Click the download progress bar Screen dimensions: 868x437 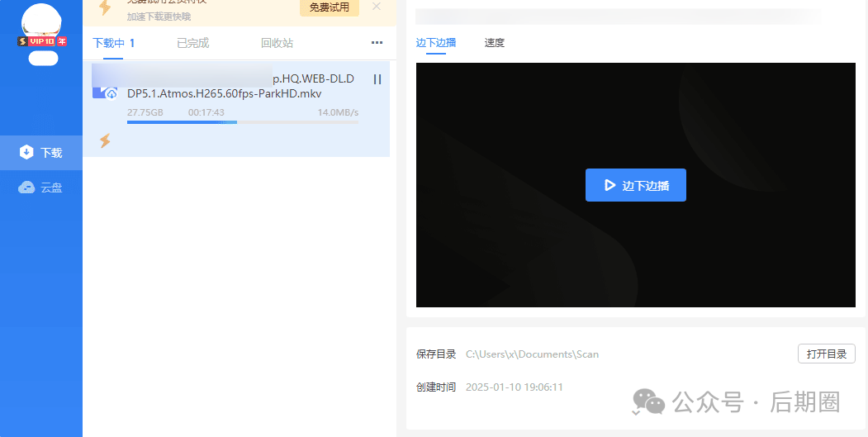(243, 122)
